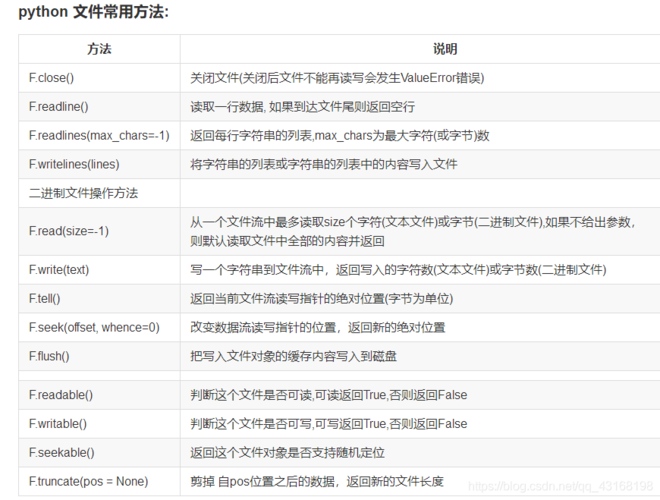Screen dimensions: 660x500
Task: Select description starting '写一个字符串到文件流中'
Action: tap(398, 270)
